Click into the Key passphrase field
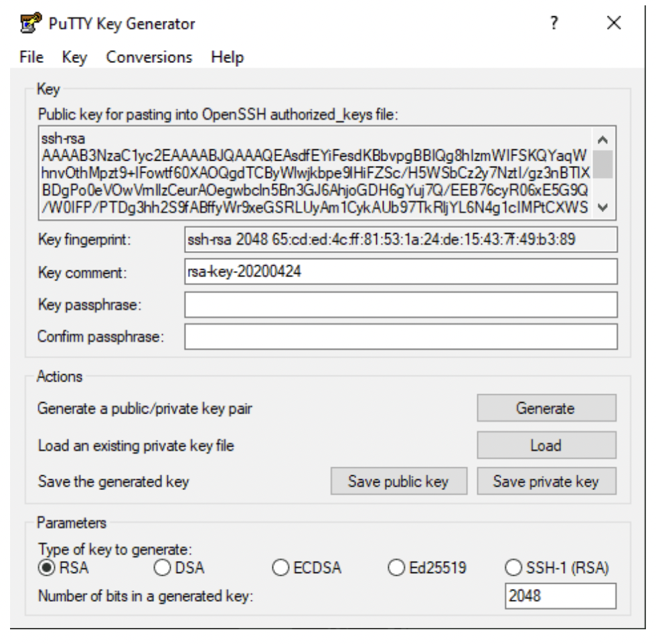The image size is (656, 644). click(x=400, y=305)
